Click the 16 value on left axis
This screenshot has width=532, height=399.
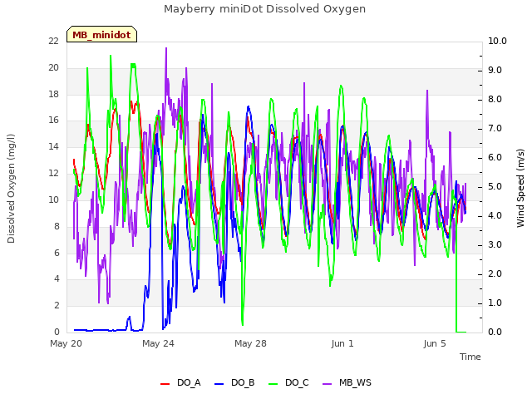[53, 120]
